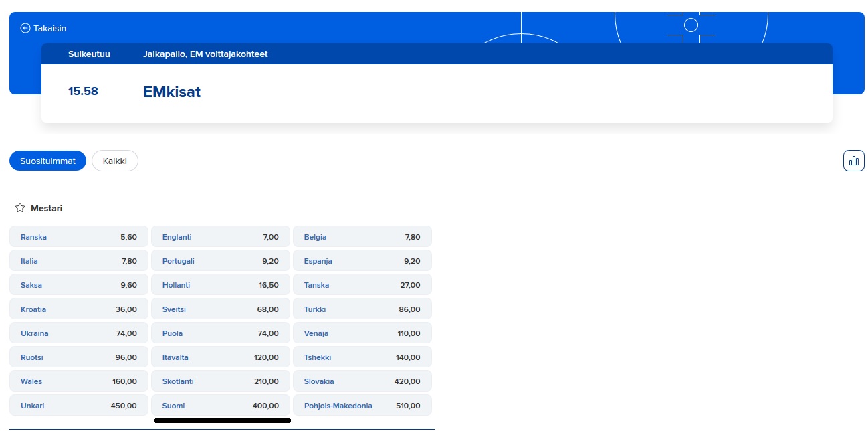Screen dimensions: 868x431
Task: Switch to the Kaikki tab
Action: pos(114,161)
